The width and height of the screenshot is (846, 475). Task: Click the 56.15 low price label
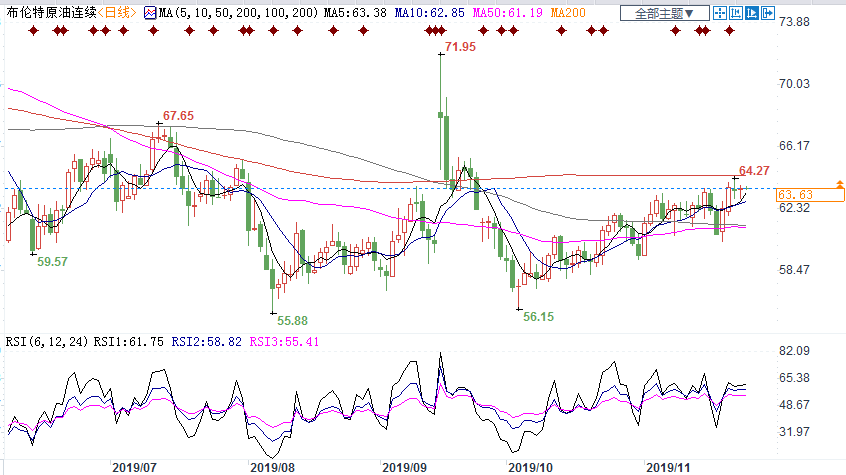point(538,317)
